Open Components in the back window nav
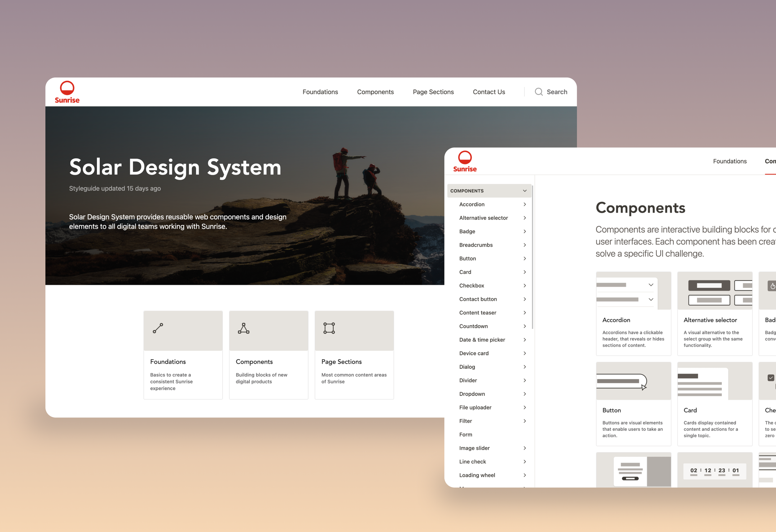This screenshot has width=776, height=532. tap(375, 92)
